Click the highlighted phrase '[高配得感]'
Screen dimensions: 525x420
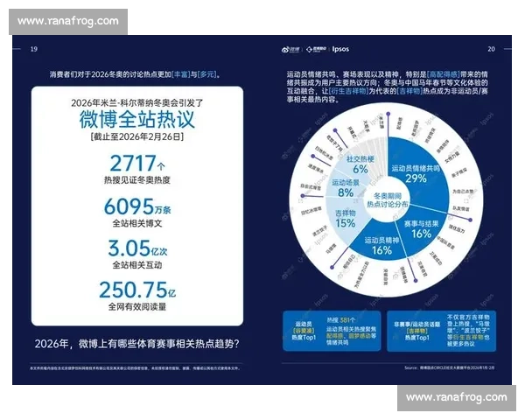click(444, 74)
